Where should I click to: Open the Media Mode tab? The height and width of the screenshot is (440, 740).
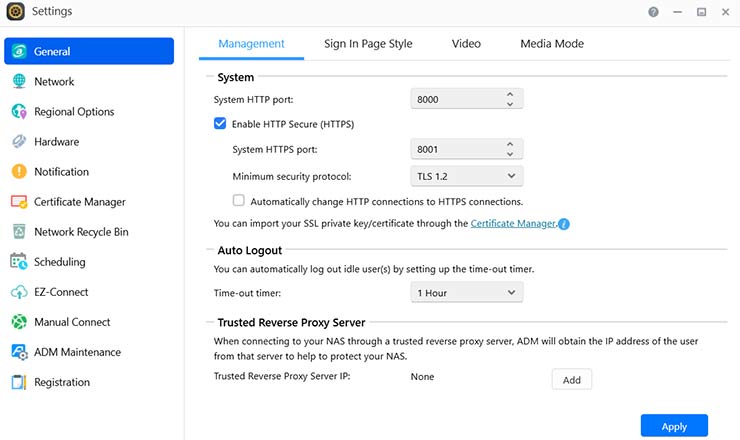tap(552, 44)
